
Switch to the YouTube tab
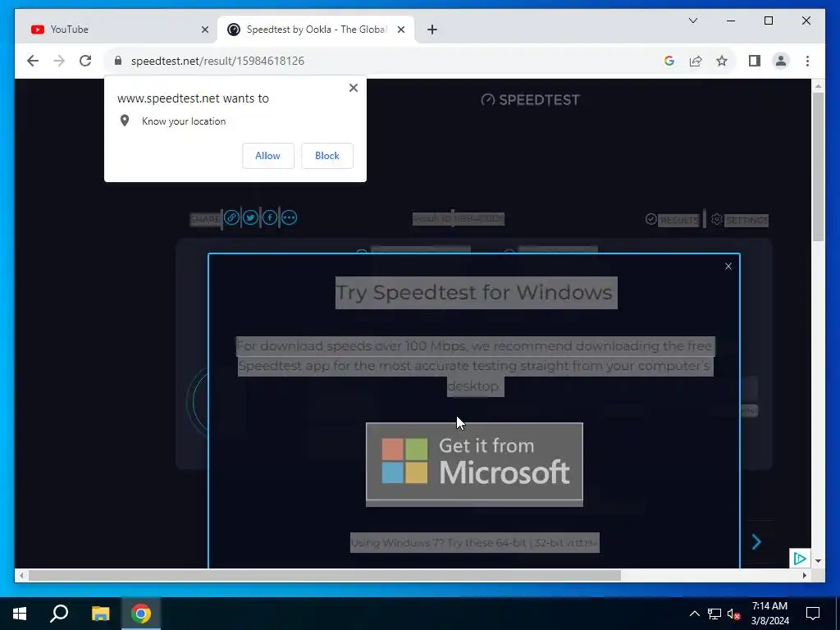coord(116,30)
